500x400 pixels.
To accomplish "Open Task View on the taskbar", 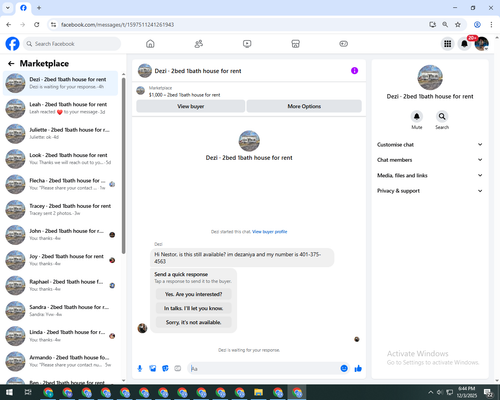I will pyautogui.click(x=28, y=392).
